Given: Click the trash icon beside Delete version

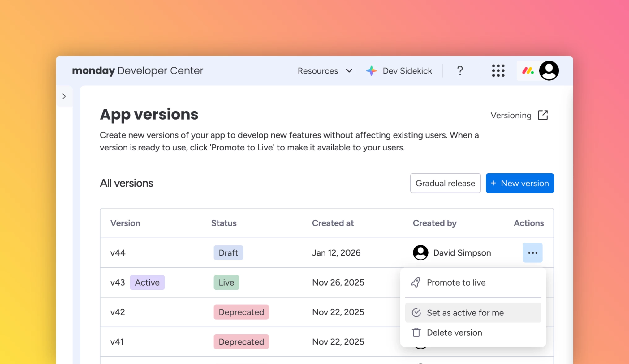Looking at the screenshot, I should pos(416,332).
